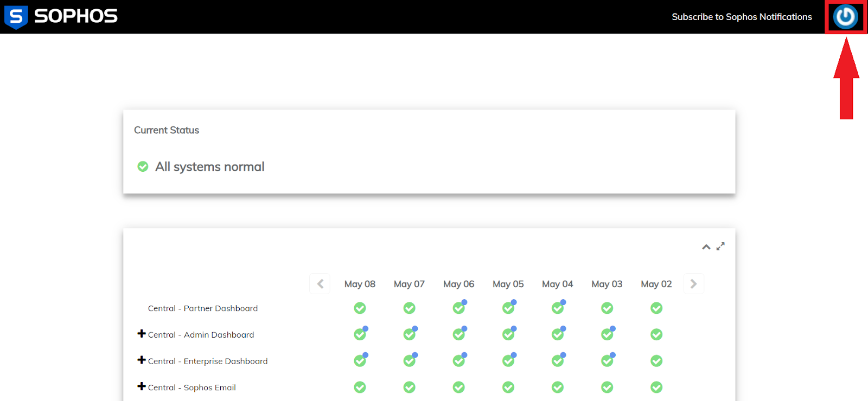
Task: View Admin Dashboard status on May 08
Action: click(360, 334)
